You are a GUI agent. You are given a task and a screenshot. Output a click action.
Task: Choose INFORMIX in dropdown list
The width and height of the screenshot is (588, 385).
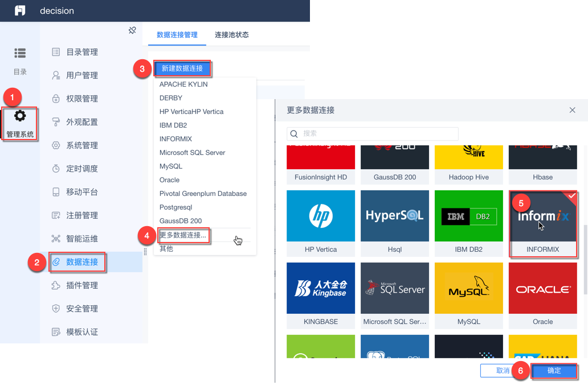tap(175, 139)
